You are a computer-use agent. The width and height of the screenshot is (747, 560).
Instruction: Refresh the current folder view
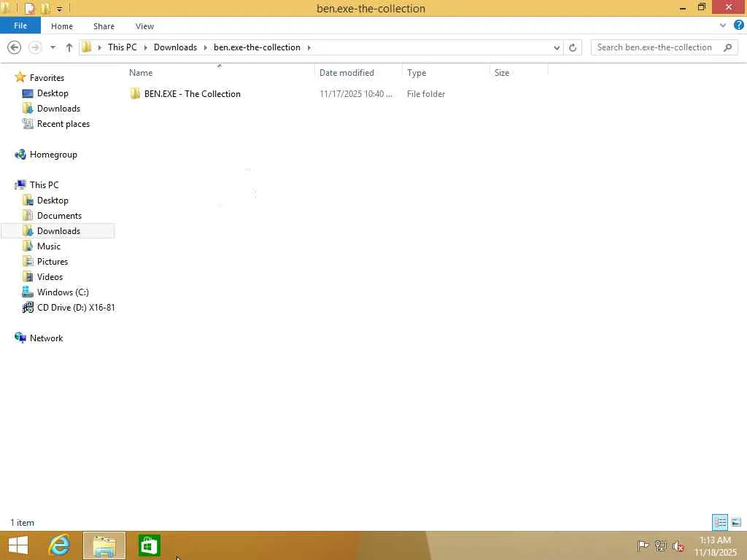point(573,47)
